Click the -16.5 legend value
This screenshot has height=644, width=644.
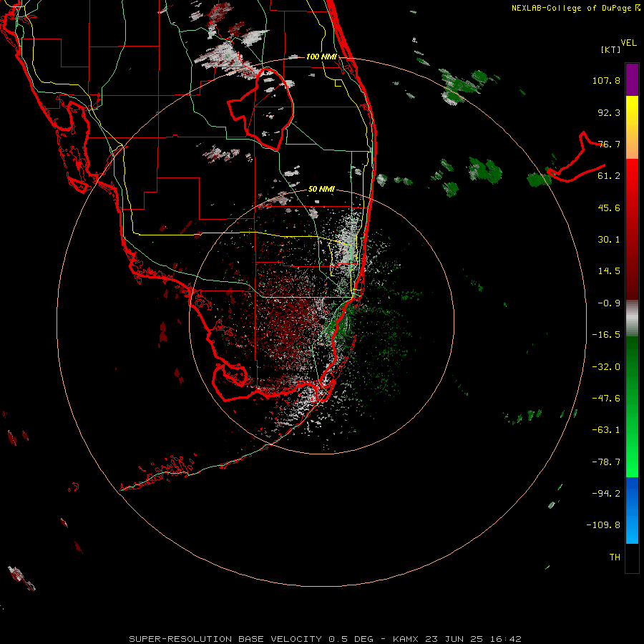pyautogui.click(x=606, y=335)
